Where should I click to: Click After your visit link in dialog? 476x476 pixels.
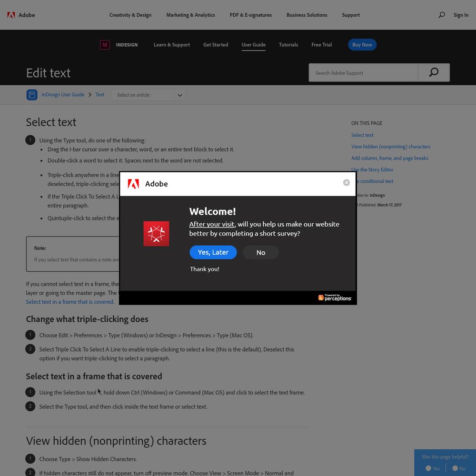point(212,224)
